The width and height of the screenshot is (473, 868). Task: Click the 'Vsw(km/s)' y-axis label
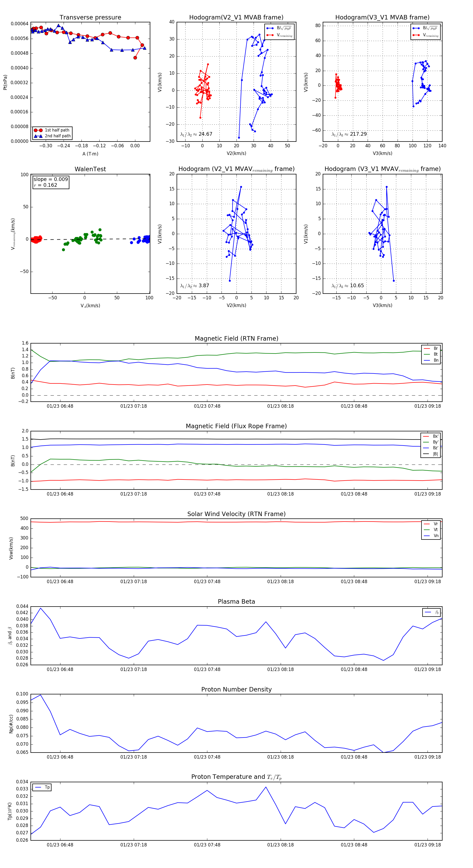click(11, 548)
